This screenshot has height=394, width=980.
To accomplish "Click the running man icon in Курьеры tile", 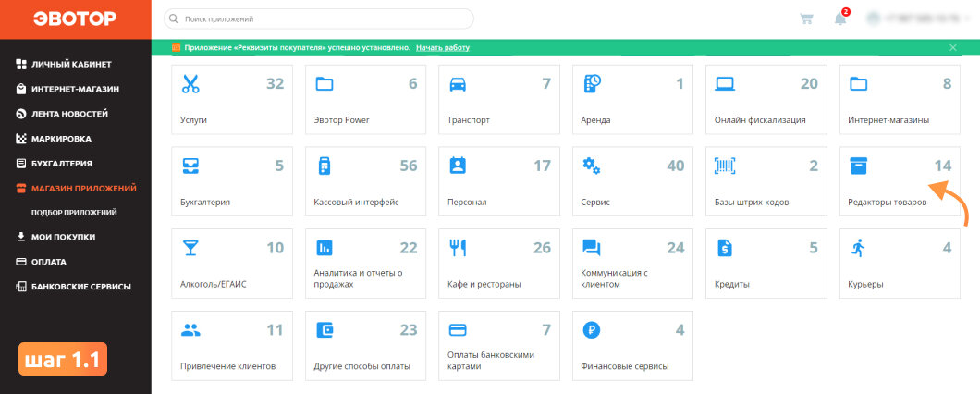I will (858, 248).
